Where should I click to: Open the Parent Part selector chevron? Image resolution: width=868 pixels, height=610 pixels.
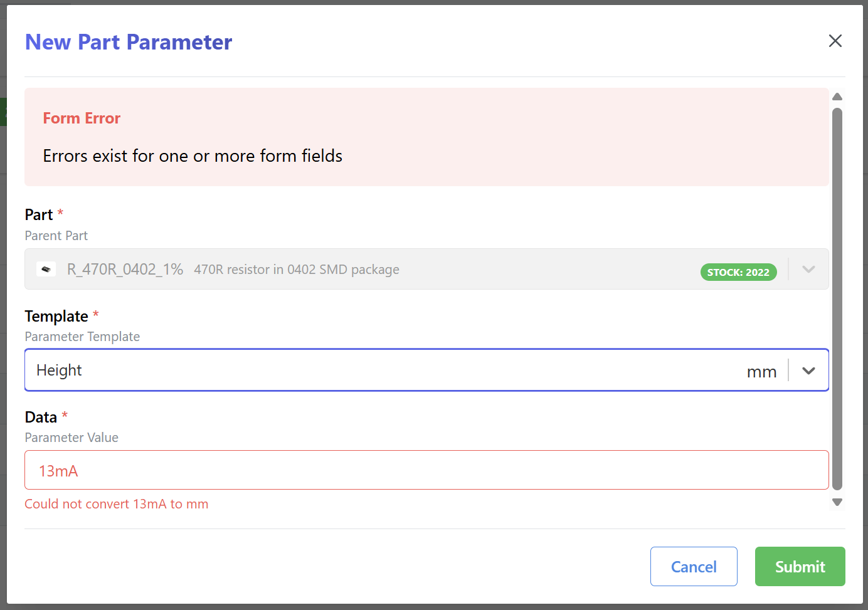[x=808, y=269]
